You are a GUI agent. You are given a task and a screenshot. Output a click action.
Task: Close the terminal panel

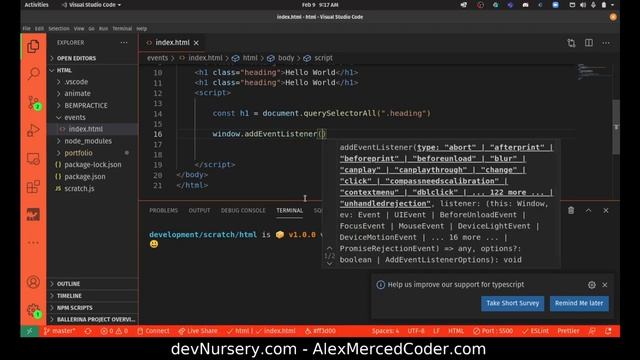[606, 210]
